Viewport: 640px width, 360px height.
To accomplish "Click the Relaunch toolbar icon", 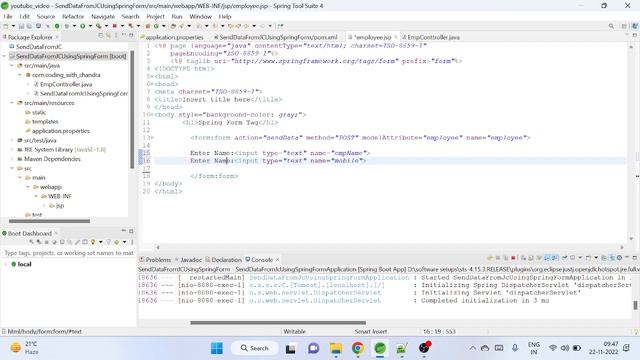I will tap(131, 26).
